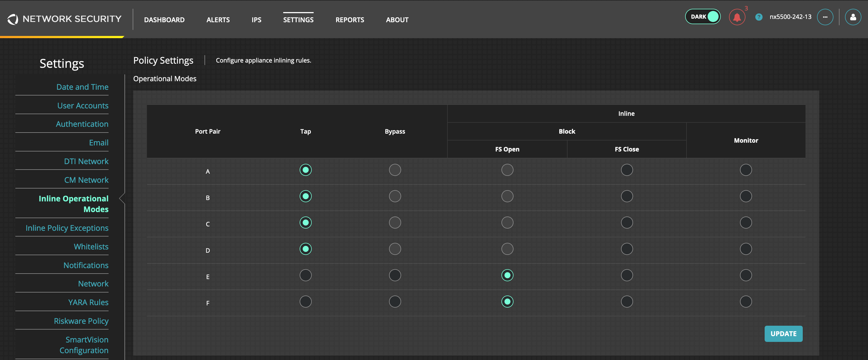Image resolution: width=868 pixels, height=360 pixels.
Task: Open the notifications bell icon
Action: pyautogui.click(x=737, y=16)
